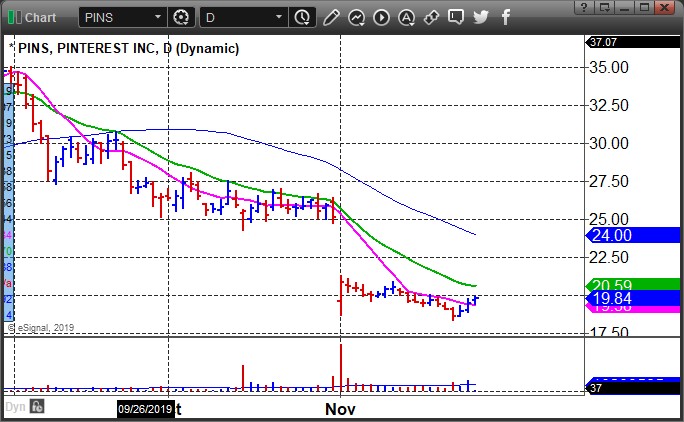Expand the D interval dropdown arrow

(278, 17)
